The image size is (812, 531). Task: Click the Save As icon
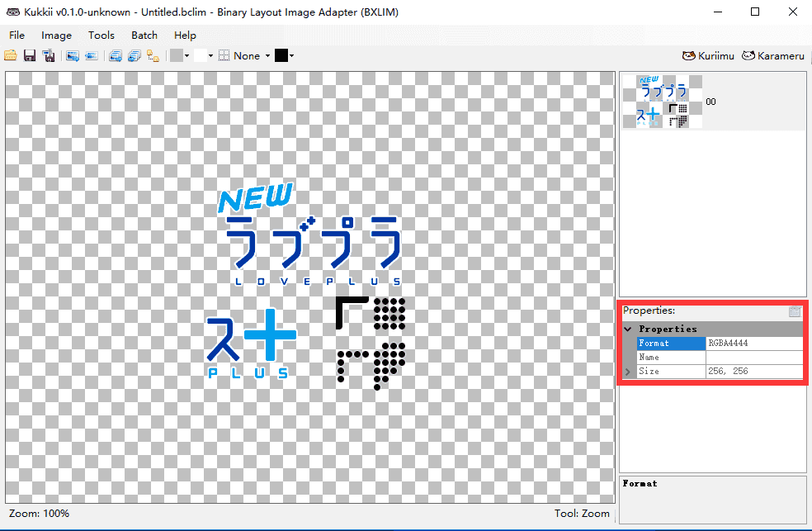pyautogui.click(x=49, y=55)
